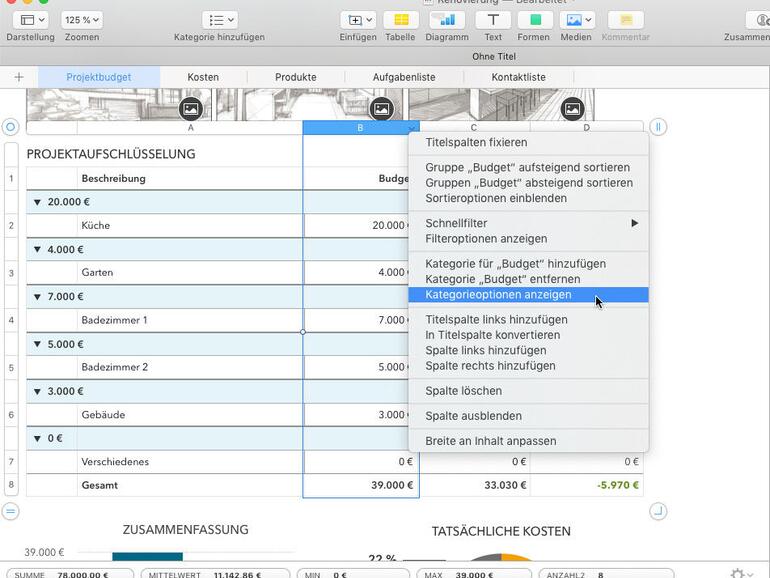770x578 pixels.
Task: Select the Küche cell
Action: point(190,225)
